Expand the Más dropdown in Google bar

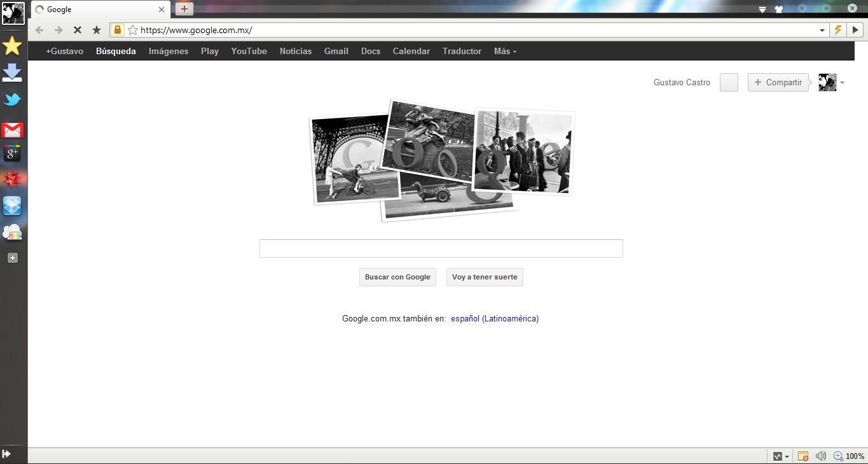pos(505,51)
